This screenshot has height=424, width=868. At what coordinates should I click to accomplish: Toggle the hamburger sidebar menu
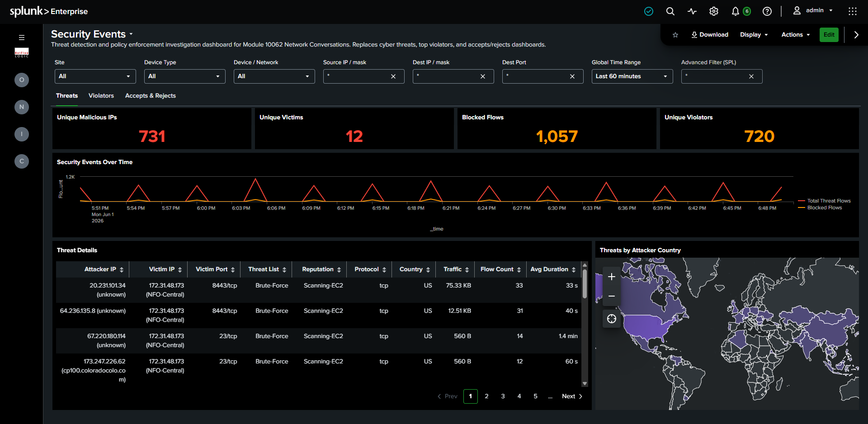click(22, 38)
